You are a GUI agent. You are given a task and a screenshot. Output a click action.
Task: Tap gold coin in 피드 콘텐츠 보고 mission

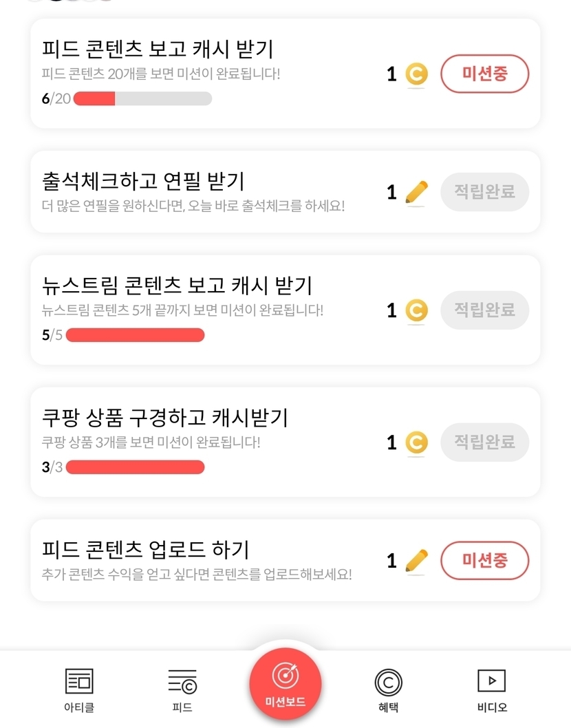point(416,74)
